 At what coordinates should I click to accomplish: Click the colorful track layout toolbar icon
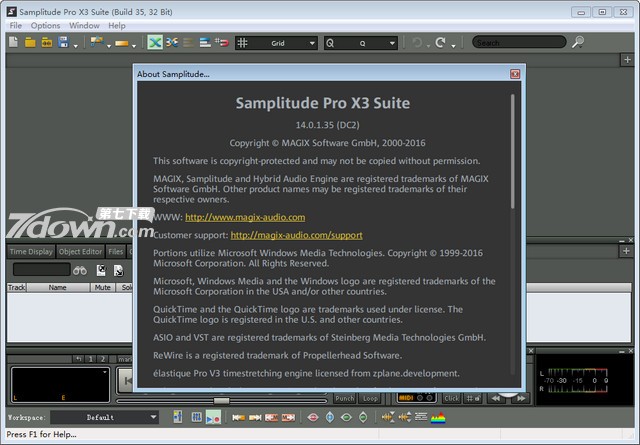tap(97, 42)
